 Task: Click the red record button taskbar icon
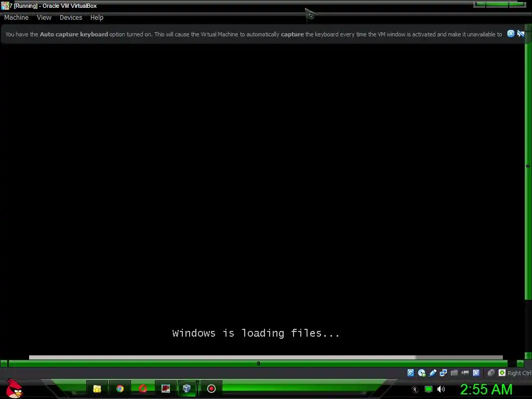pyautogui.click(x=211, y=389)
